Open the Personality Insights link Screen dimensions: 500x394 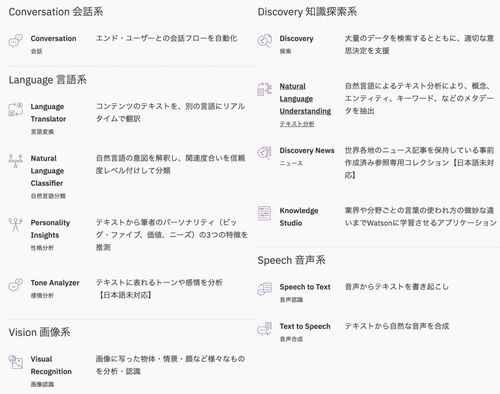50,229
